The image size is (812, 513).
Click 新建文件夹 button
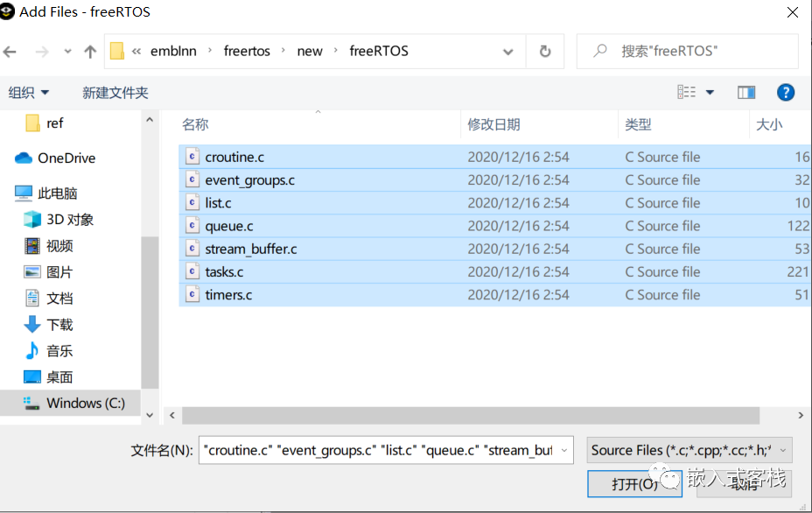tap(115, 93)
